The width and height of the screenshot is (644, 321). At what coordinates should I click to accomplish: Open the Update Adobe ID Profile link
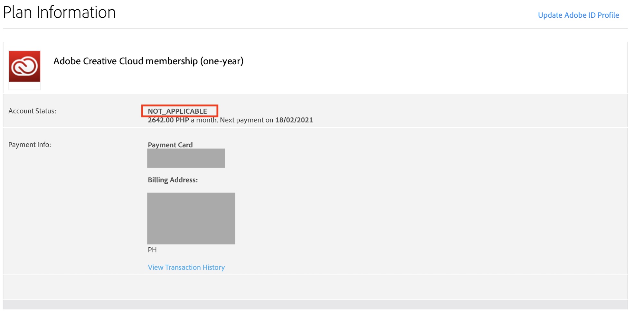pyautogui.click(x=578, y=15)
